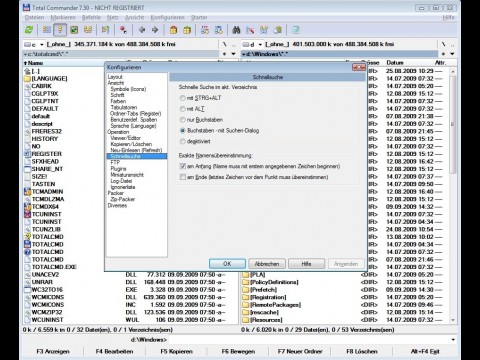Image resolution: width=480 pixels, height=360 pixels.
Task: Open command line history dropdown arrow
Action: [453, 340]
